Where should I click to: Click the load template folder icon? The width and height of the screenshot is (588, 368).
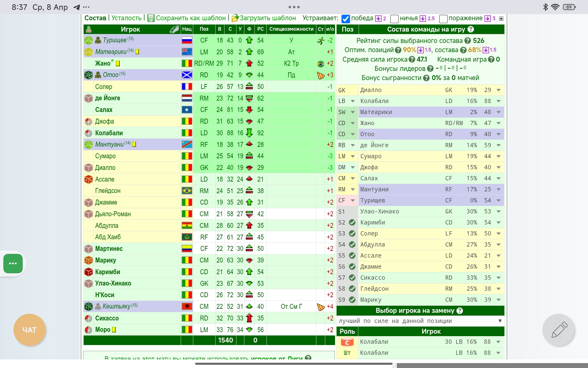point(235,18)
